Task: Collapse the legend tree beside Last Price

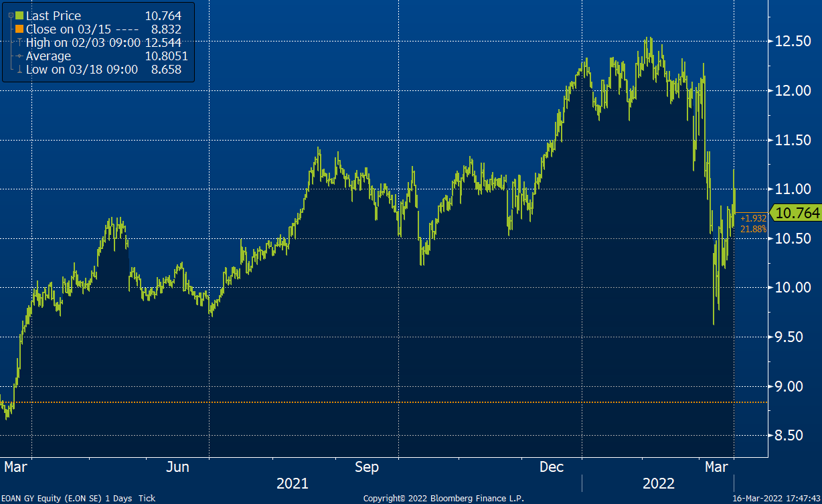Action: click(x=9, y=15)
